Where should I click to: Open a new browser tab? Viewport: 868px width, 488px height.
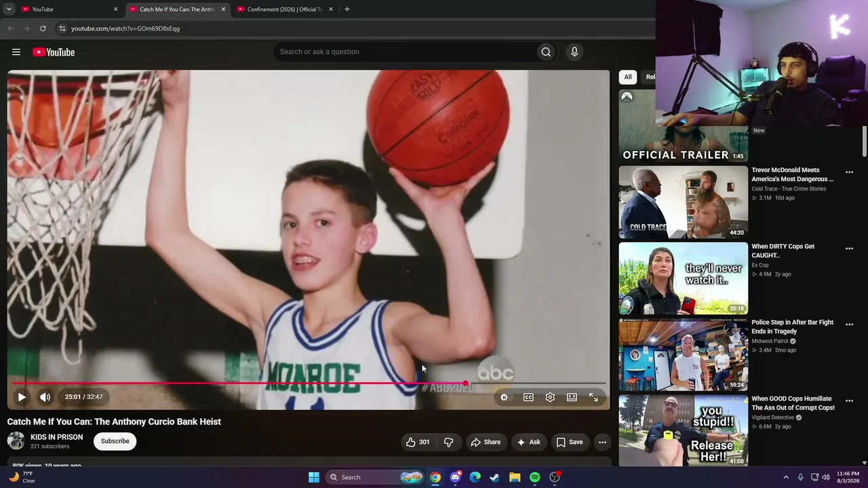pos(347,9)
